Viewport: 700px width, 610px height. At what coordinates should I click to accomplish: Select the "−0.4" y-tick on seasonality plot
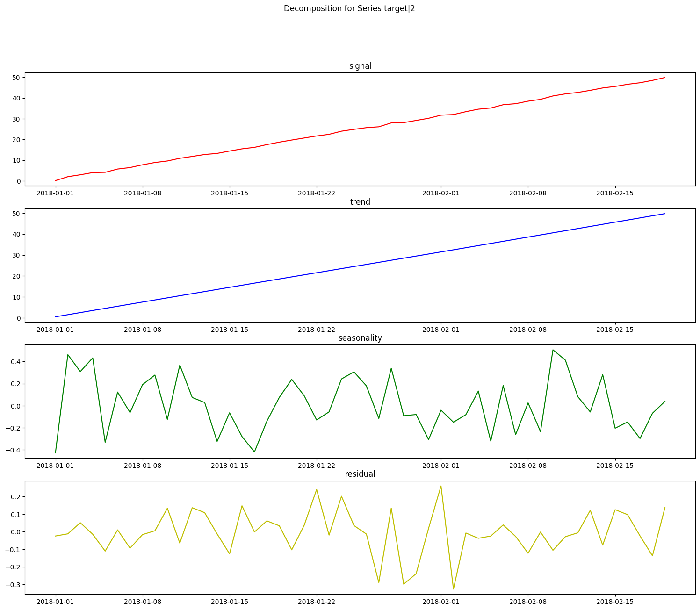click(12, 450)
